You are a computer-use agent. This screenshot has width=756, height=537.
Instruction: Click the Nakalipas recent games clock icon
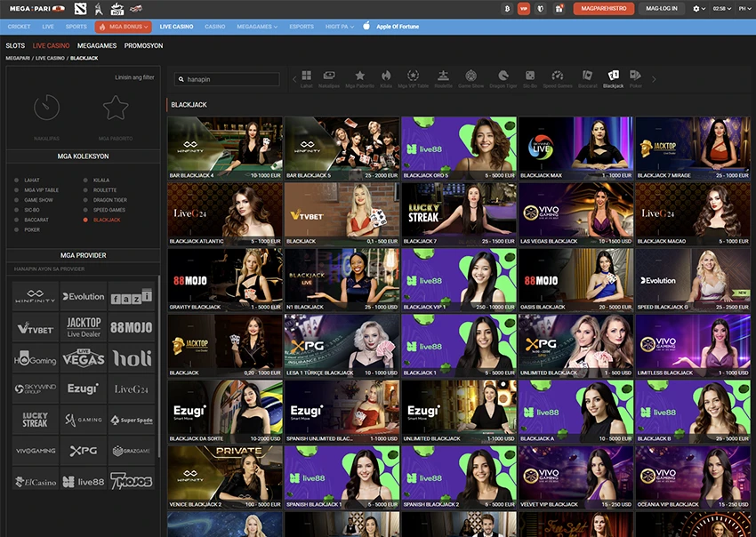pyautogui.click(x=46, y=109)
